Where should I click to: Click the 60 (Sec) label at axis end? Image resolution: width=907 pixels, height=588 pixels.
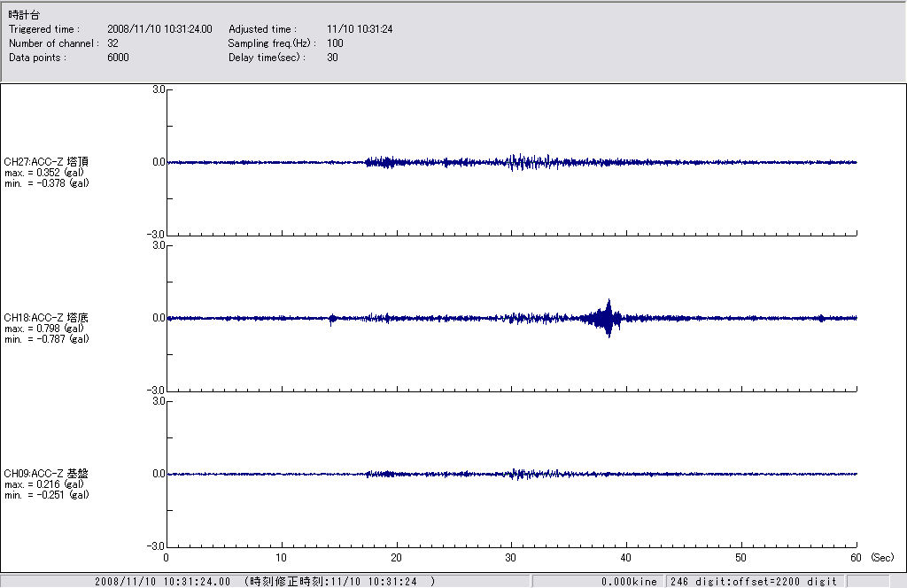[x=856, y=558]
